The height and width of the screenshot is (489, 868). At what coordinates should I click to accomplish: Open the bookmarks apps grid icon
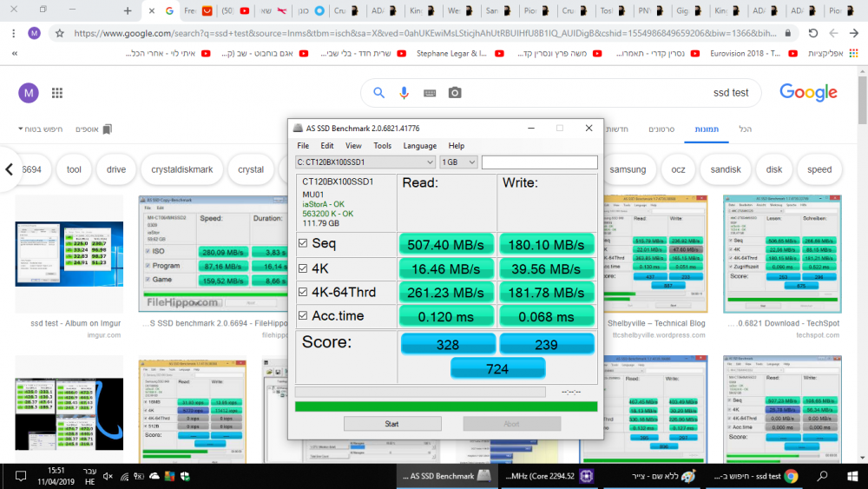[853, 53]
